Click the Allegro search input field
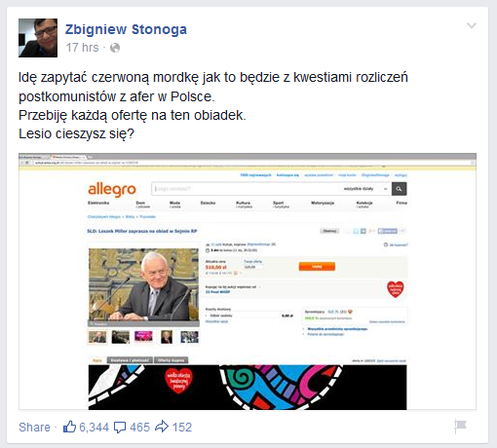This screenshot has height=448, width=497. point(246,189)
